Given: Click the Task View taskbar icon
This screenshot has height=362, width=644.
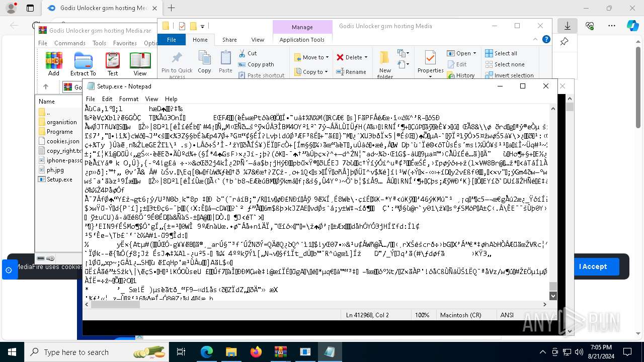Looking at the screenshot, I should 181,352.
